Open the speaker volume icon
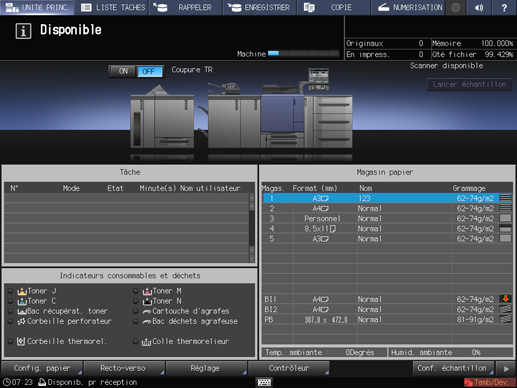The height and width of the screenshot is (388, 517). (479, 7)
